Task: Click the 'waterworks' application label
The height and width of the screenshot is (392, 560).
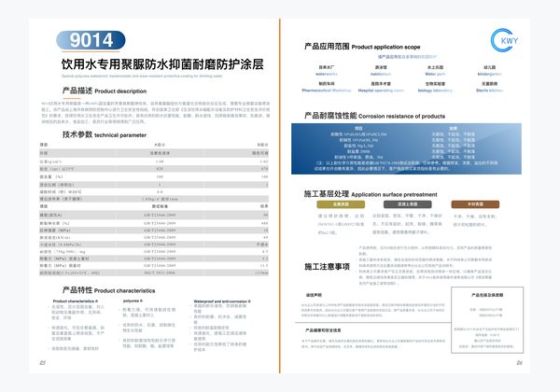Action: click(327, 74)
